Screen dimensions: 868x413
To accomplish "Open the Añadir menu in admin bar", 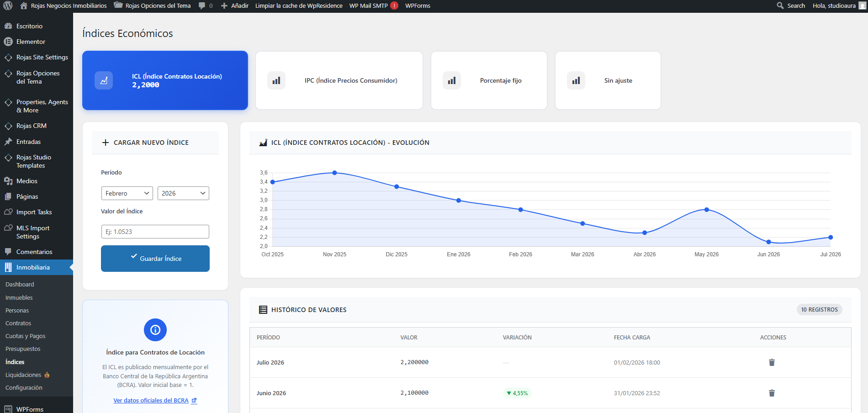I will [x=235, y=6].
